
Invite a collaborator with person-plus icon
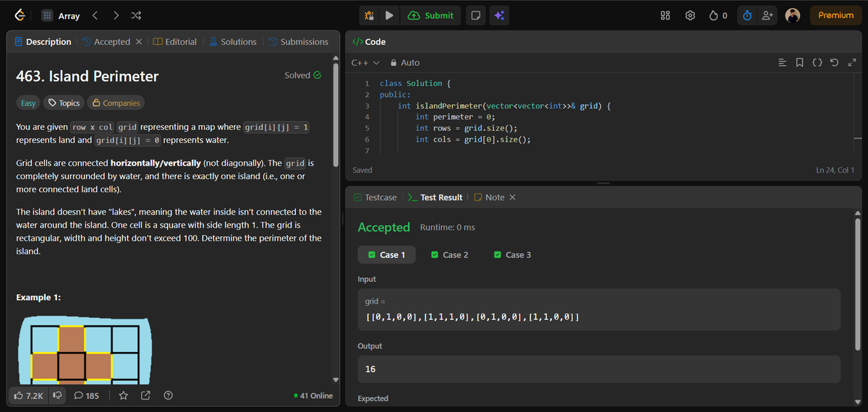point(767,15)
